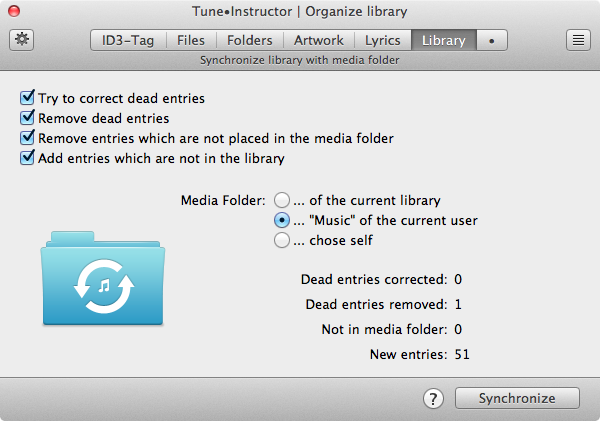Image resolution: width=600 pixels, height=421 pixels.
Task: Go to the Artwork tab
Action: (319, 40)
